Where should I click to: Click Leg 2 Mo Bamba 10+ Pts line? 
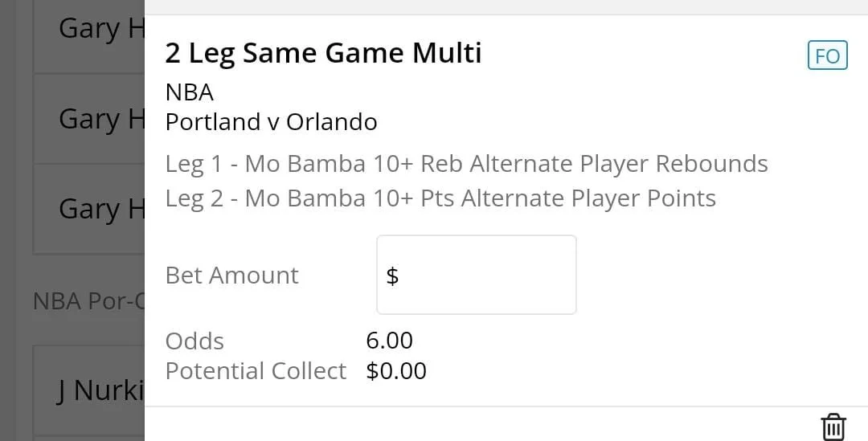(x=440, y=198)
